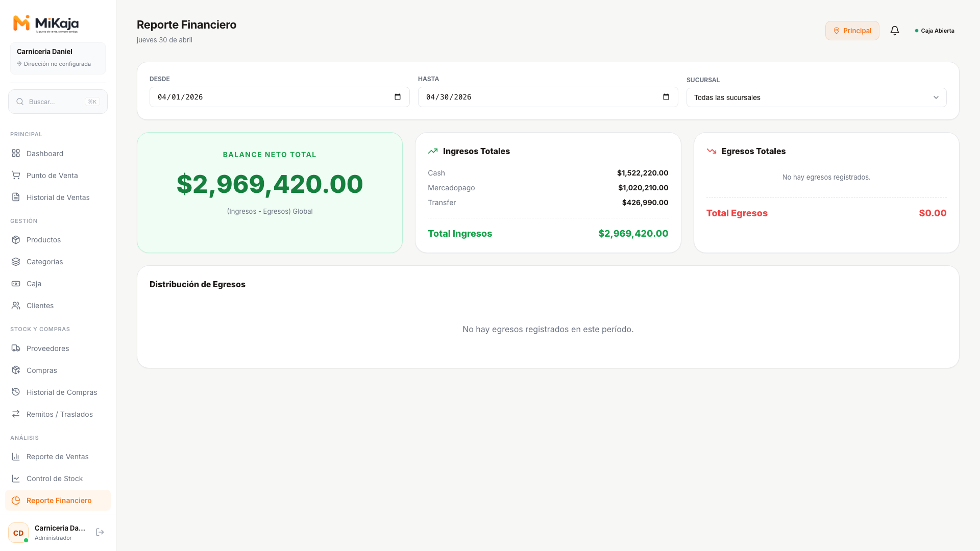Click the location pin in Principal button

[837, 31]
